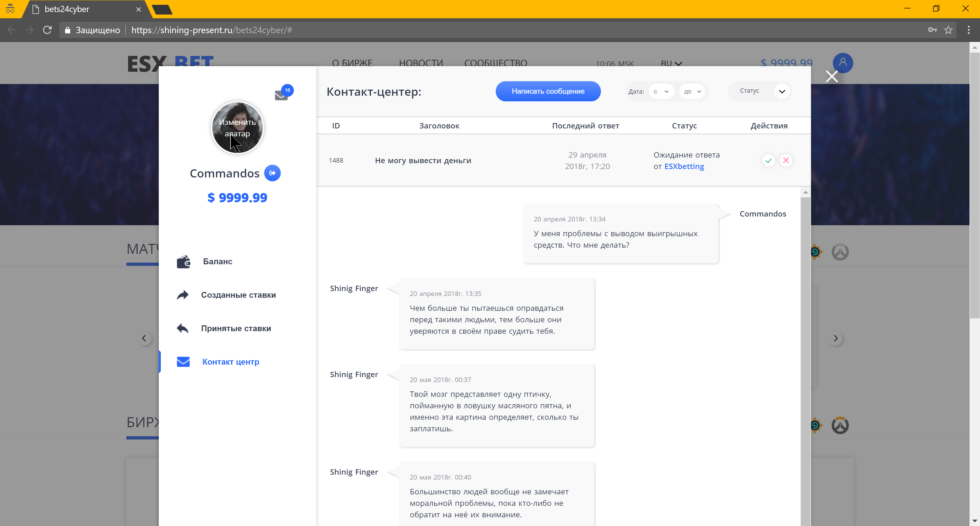The image size is (980, 526).
Task: Click the green checkmark action for ticket 1488
Action: coord(768,161)
